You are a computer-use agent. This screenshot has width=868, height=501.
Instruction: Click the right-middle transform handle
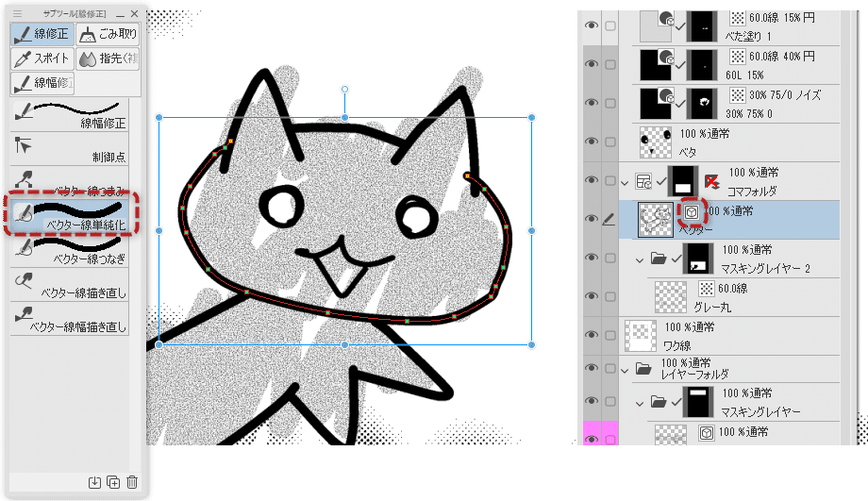pyautogui.click(x=531, y=230)
